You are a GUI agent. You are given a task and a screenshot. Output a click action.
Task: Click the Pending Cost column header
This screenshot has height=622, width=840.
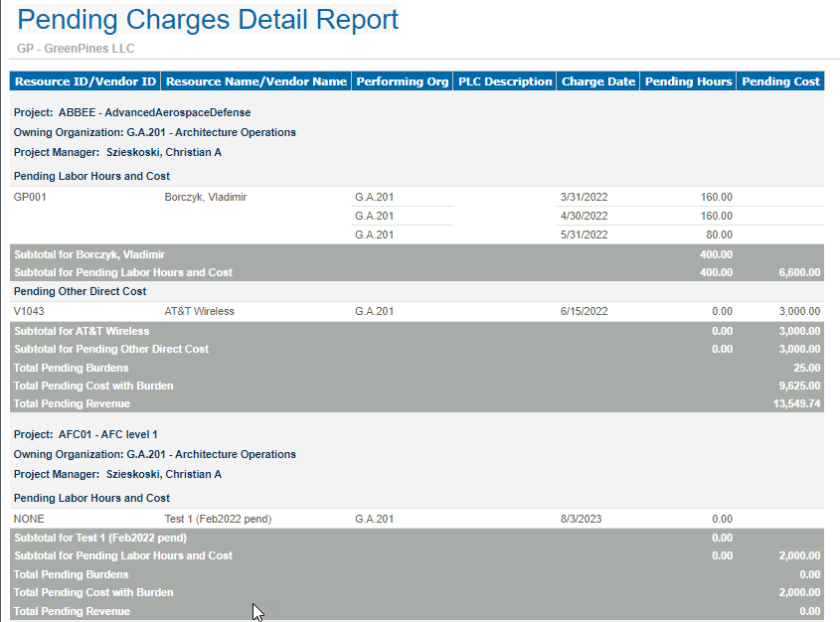click(780, 81)
